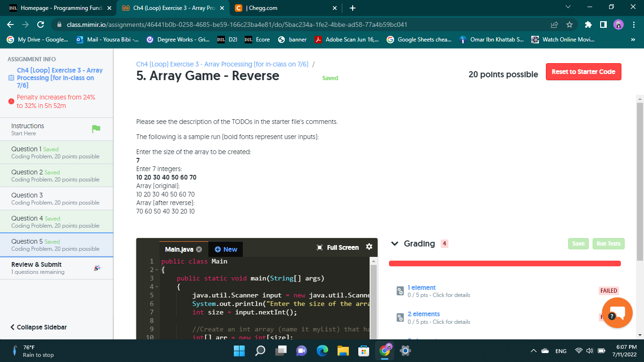The height and width of the screenshot is (362, 644).
Task: Click the Save button in Grading
Action: (578, 244)
